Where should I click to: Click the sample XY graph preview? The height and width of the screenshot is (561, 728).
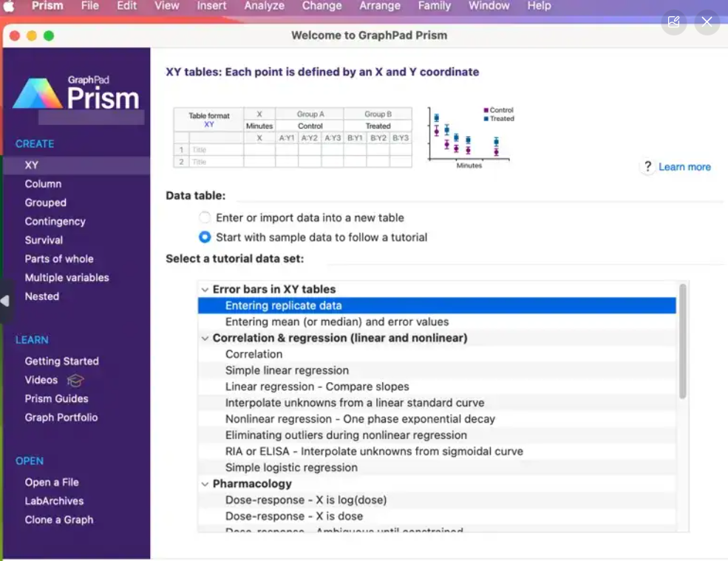pos(470,137)
